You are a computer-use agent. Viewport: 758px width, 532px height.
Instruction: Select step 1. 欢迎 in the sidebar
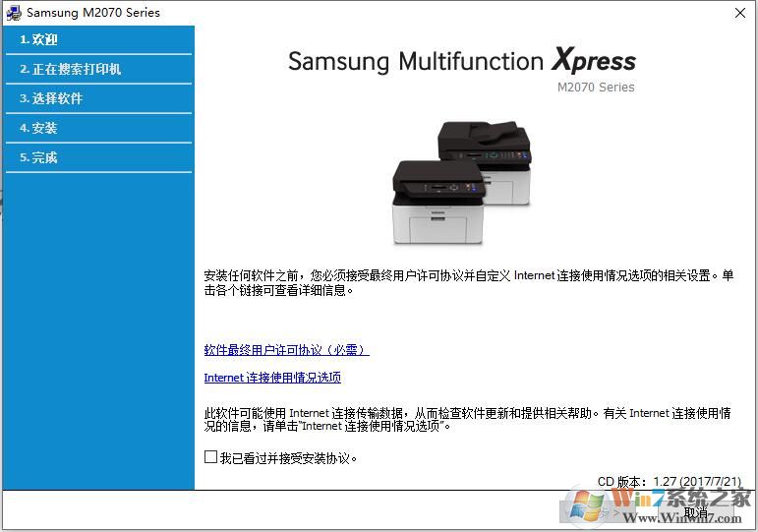coord(98,39)
